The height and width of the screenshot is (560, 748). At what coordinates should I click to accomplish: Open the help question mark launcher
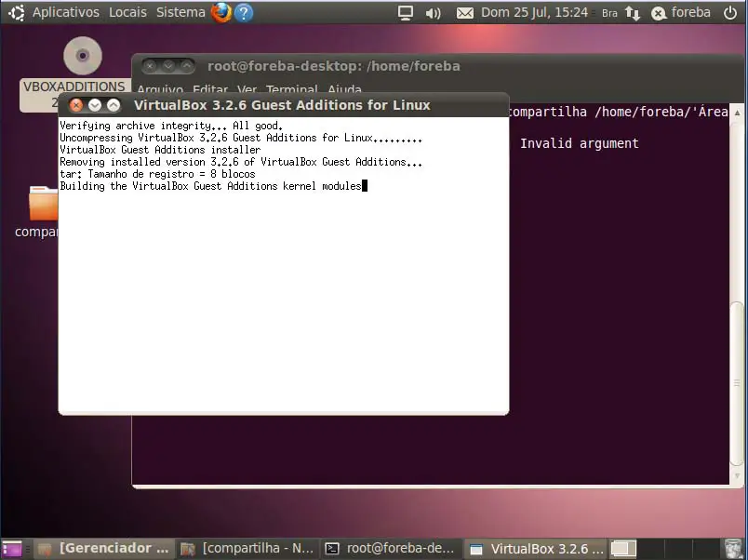244,13
